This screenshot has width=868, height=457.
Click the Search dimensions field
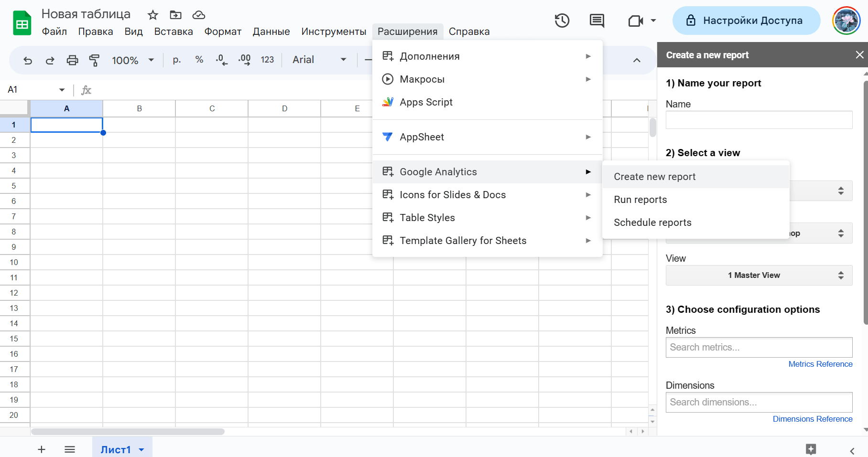point(759,402)
